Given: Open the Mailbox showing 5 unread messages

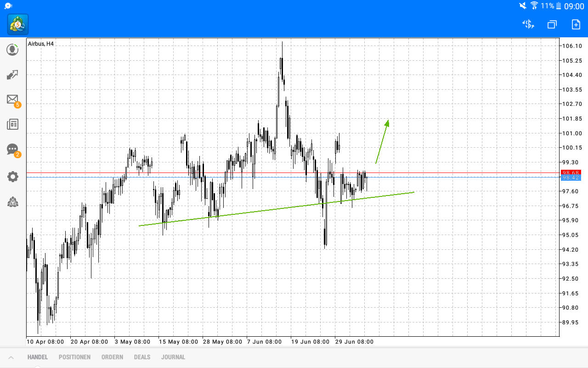Looking at the screenshot, I should 12,99.
